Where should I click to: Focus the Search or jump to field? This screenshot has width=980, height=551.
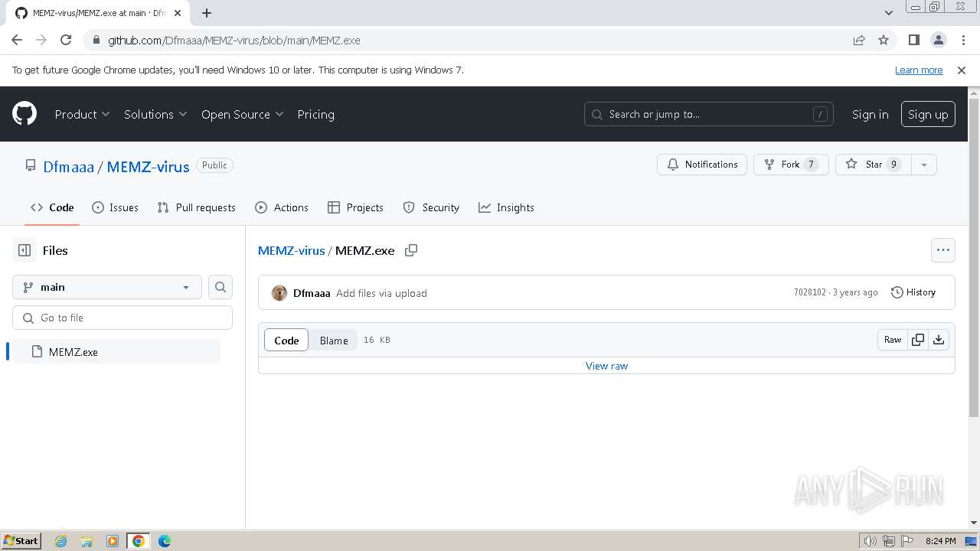[709, 114]
